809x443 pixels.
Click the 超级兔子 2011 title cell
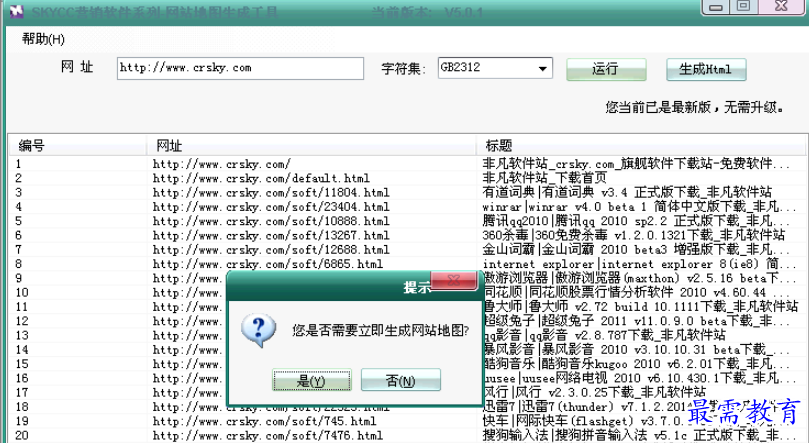636,321
